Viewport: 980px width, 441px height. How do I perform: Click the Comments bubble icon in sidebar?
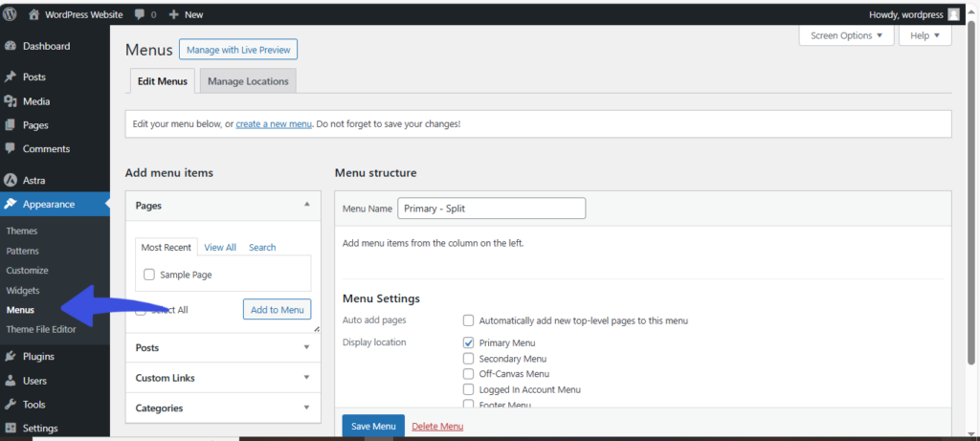10,148
